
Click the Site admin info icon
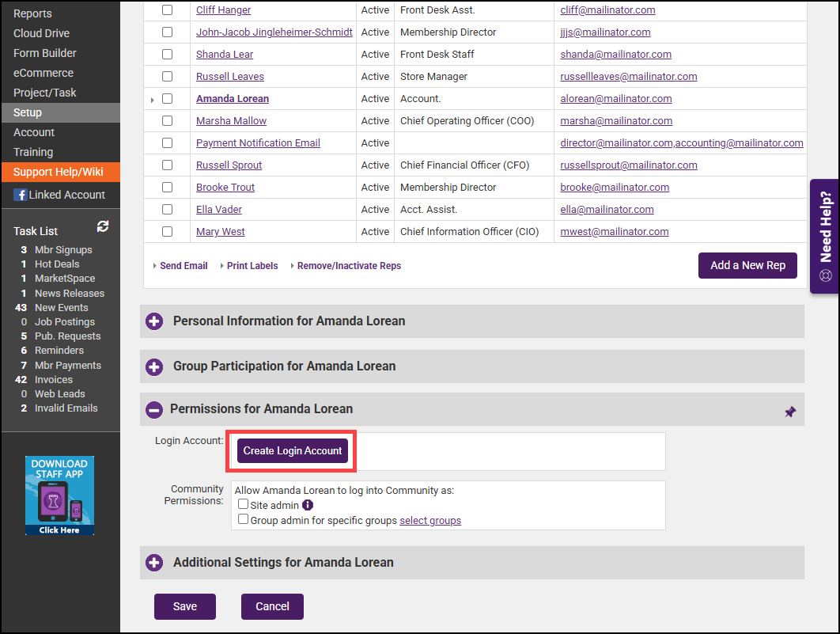point(308,505)
